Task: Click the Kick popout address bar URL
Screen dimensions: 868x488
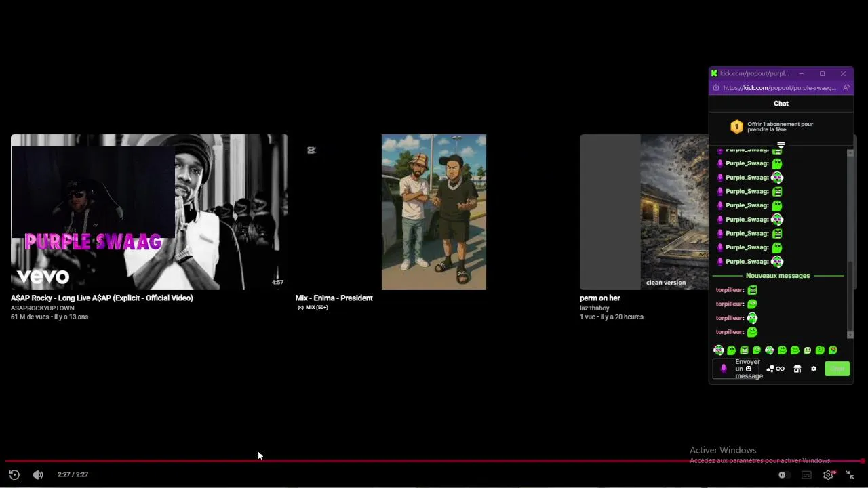Action: pyautogui.click(x=779, y=87)
